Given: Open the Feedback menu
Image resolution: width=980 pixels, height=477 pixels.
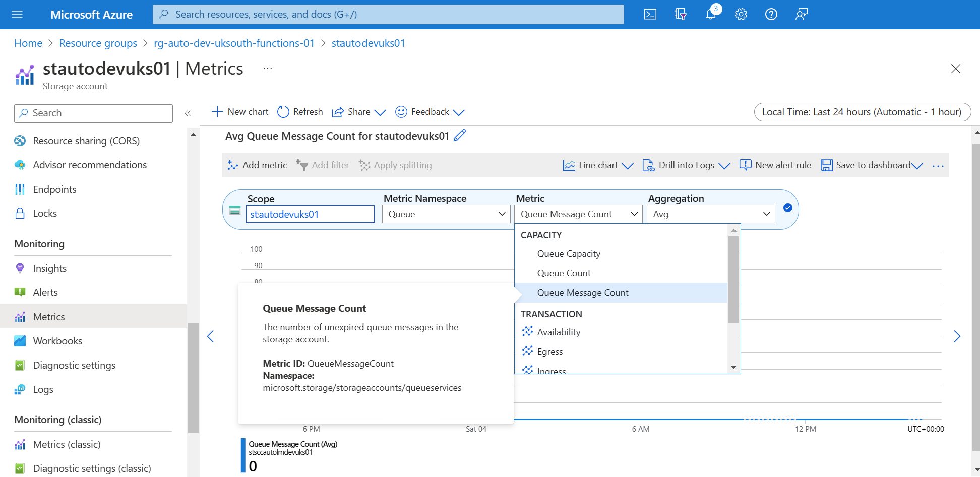Looking at the screenshot, I should (x=430, y=111).
